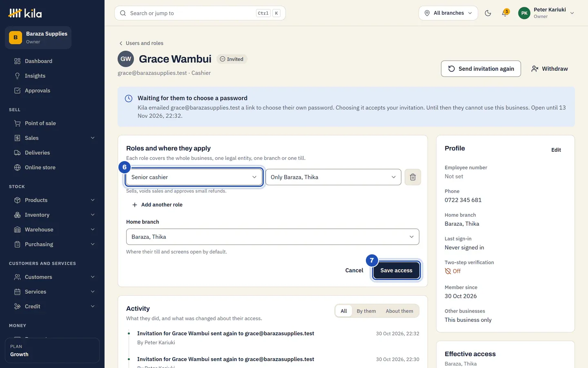Withdraw the invitation

(x=550, y=69)
